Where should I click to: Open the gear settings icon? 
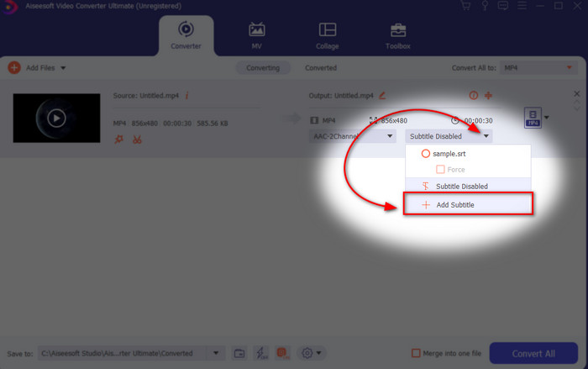pyautogui.click(x=307, y=353)
